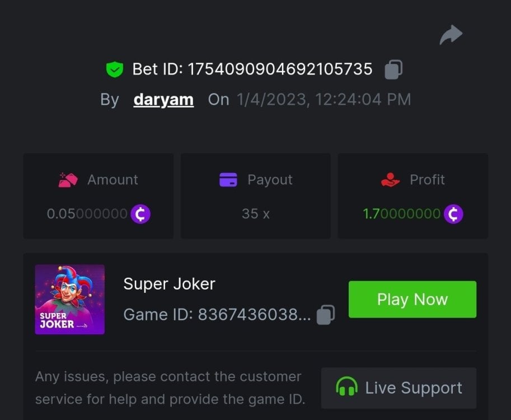Click the truncated Game ID text
The image size is (511, 420).
click(217, 315)
